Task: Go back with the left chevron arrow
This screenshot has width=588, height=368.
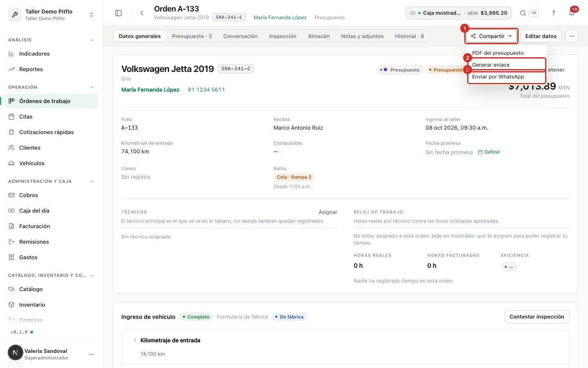Action: (142, 13)
